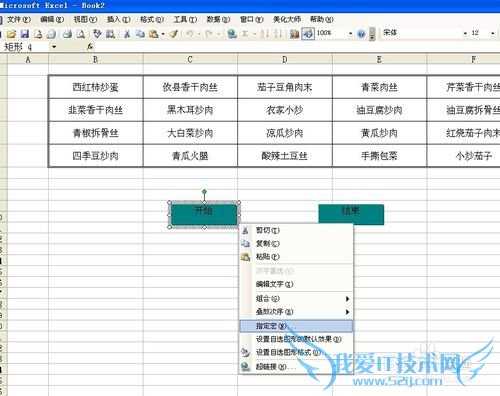The width and height of the screenshot is (500, 396).
Task: Click the teal 开始 shape button
Action: (x=204, y=215)
